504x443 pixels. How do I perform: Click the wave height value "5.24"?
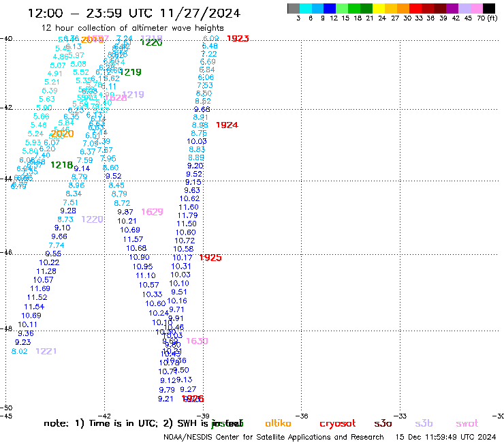[35, 134]
